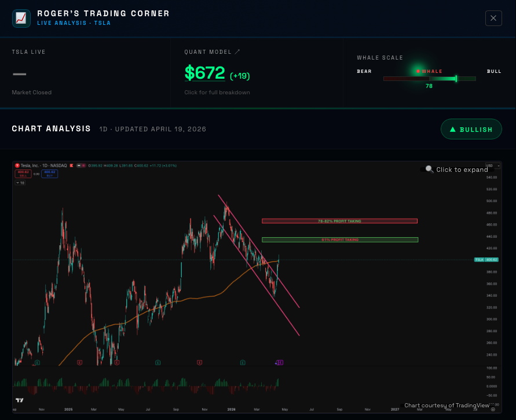Click the LIVE ANALYSIS · TSLA subtitle
Screen dimensions: 516x420
point(74,23)
